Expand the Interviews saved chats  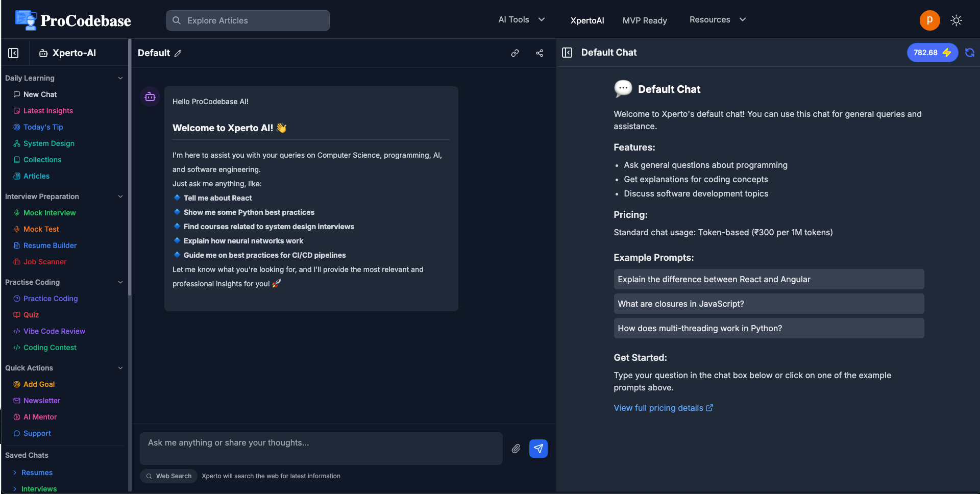pyautogui.click(x=35, y=489)
